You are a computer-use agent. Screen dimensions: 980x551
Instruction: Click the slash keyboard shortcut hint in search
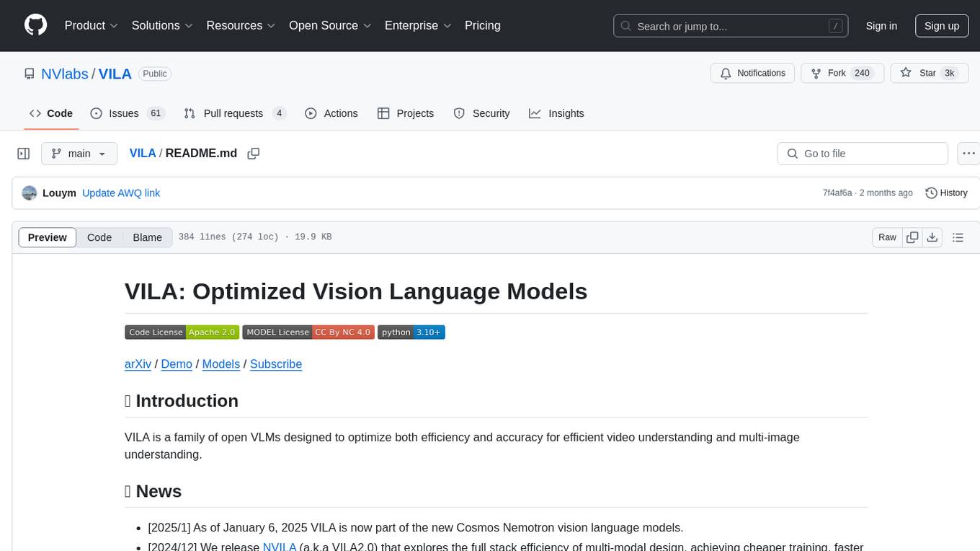836,26
